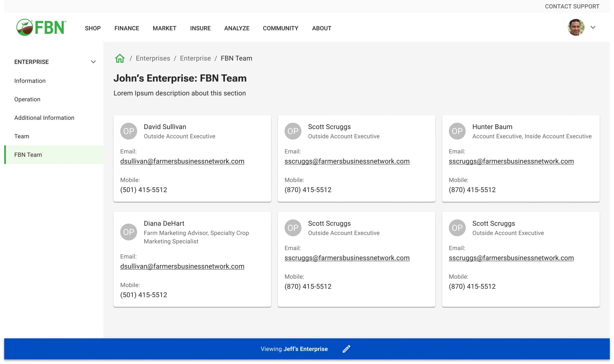Open the profile dropdown chevron

click(x=593, y=27)
